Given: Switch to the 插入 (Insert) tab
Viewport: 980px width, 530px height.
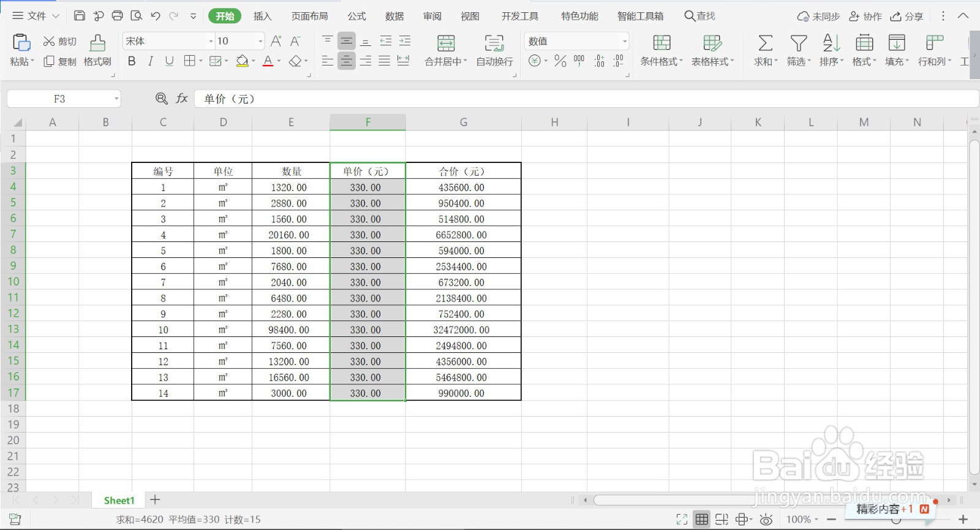Looking at the screenshot, I should (x=262, y=16).
